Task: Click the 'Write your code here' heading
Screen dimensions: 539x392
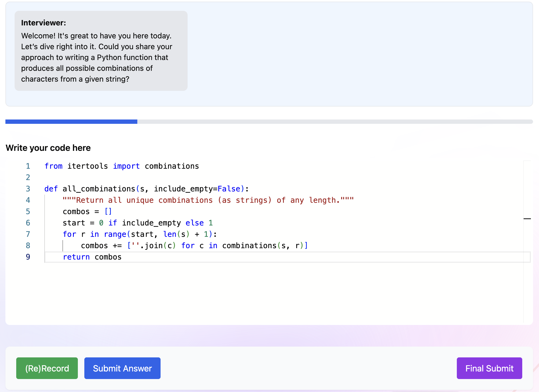Action: tap(48, 148)
